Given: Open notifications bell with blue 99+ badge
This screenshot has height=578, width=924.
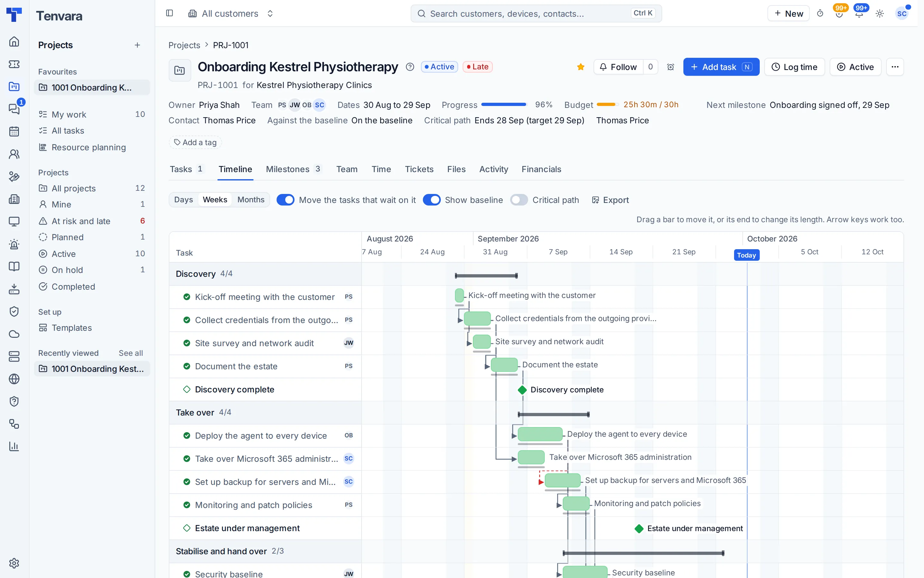Looking at the screenshot, I should click(859, 14).
